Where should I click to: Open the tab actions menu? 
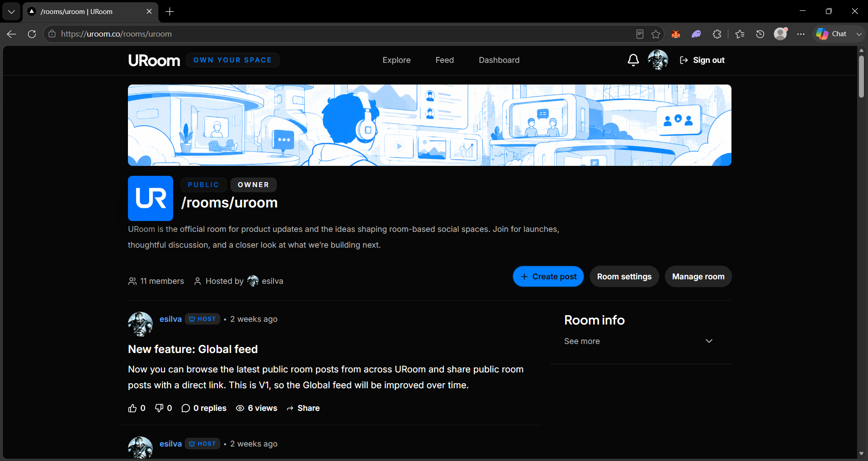click(x=11, y=12)
